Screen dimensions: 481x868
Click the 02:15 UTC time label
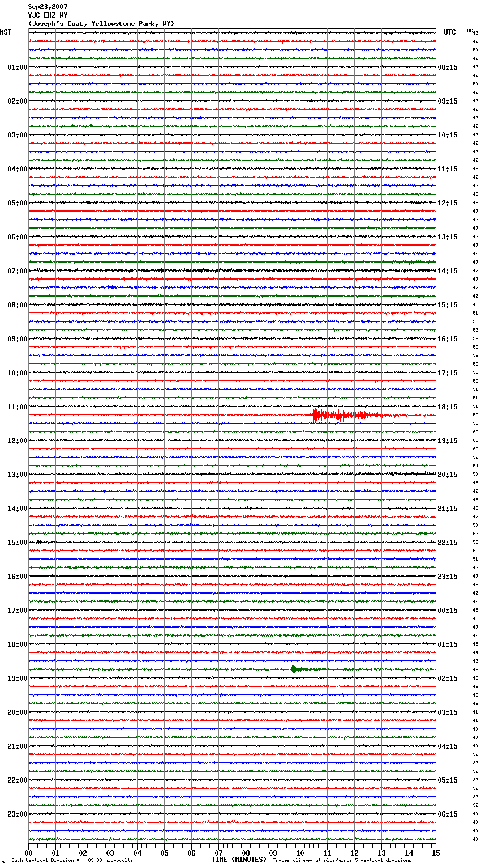click(x=448, y=678)
